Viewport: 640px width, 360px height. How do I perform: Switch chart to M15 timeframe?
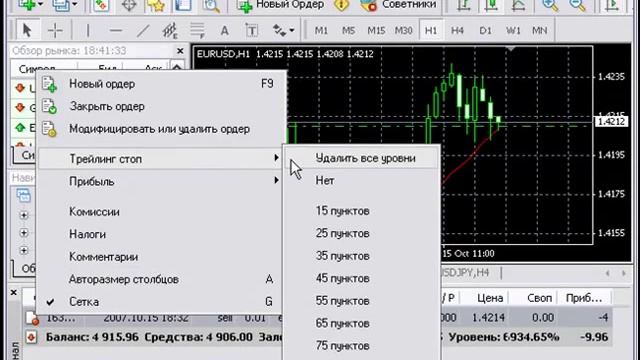[x=376, y=30]
